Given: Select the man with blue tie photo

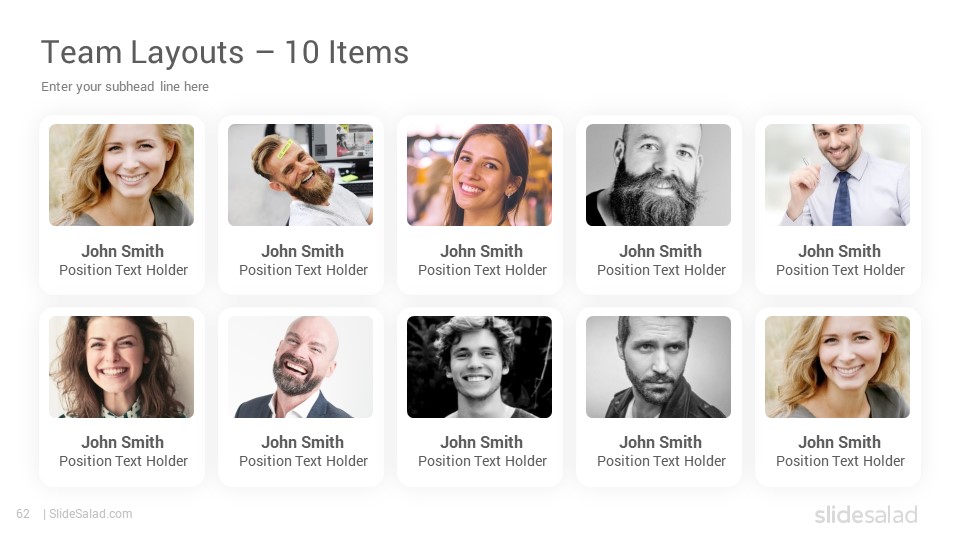Looking at the screenshot, I should 838,175.
